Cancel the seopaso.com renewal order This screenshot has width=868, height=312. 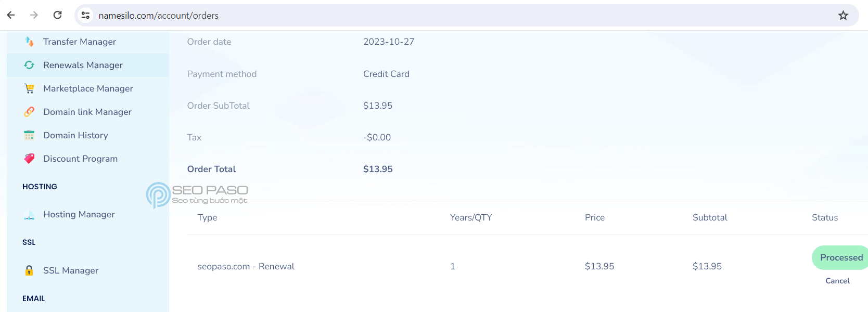coord(837,281)
